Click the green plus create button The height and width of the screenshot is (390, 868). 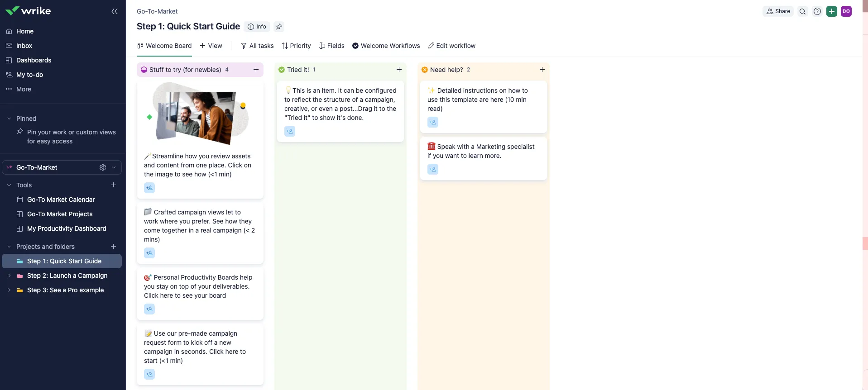[832, 11]
